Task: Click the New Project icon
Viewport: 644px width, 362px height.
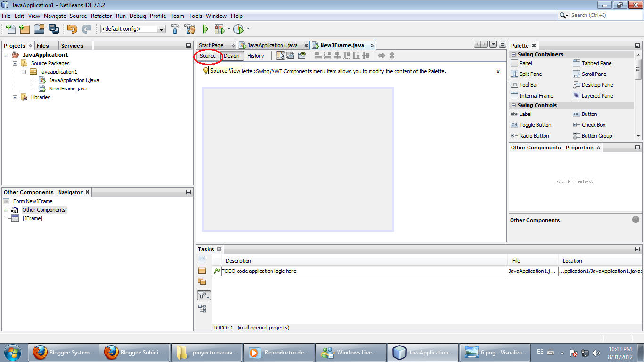Action: pos(24,29)
